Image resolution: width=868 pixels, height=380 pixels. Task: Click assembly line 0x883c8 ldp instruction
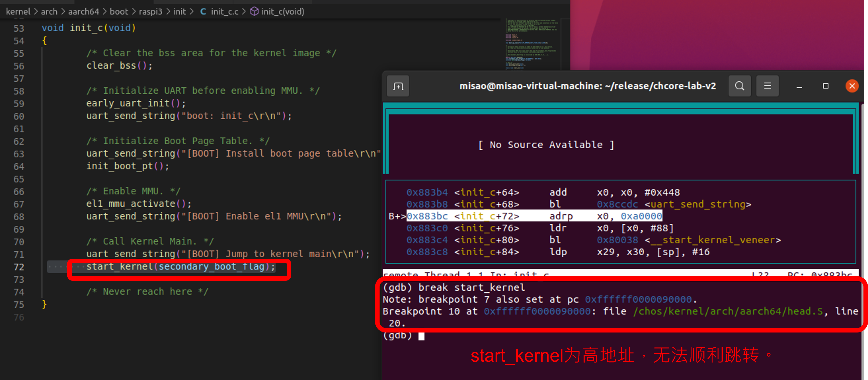558,252
